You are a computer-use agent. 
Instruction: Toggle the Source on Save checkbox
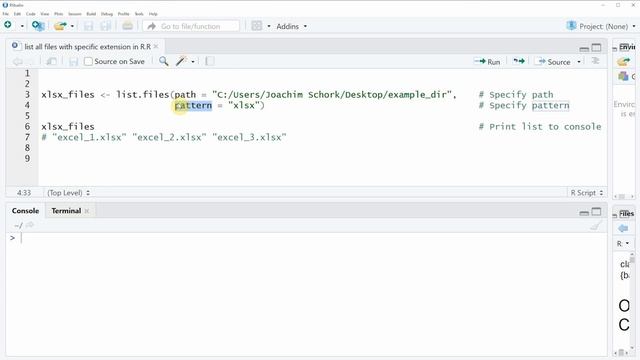click(x=88, y=61)
